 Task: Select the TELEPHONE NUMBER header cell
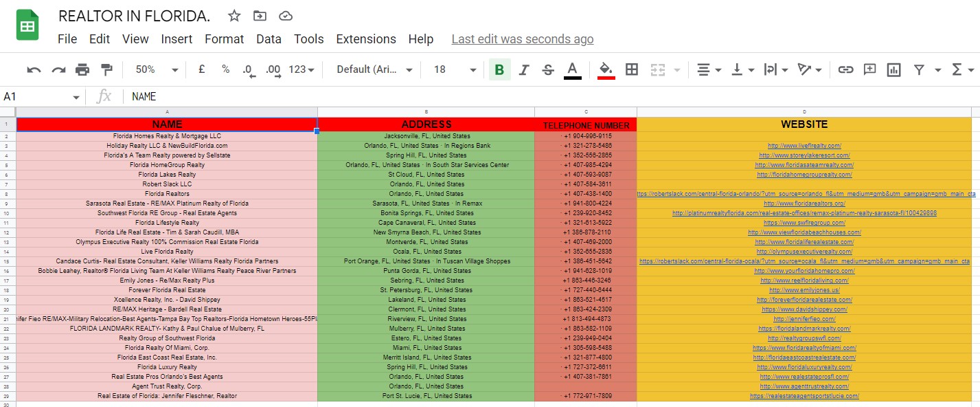pos(586,124)
